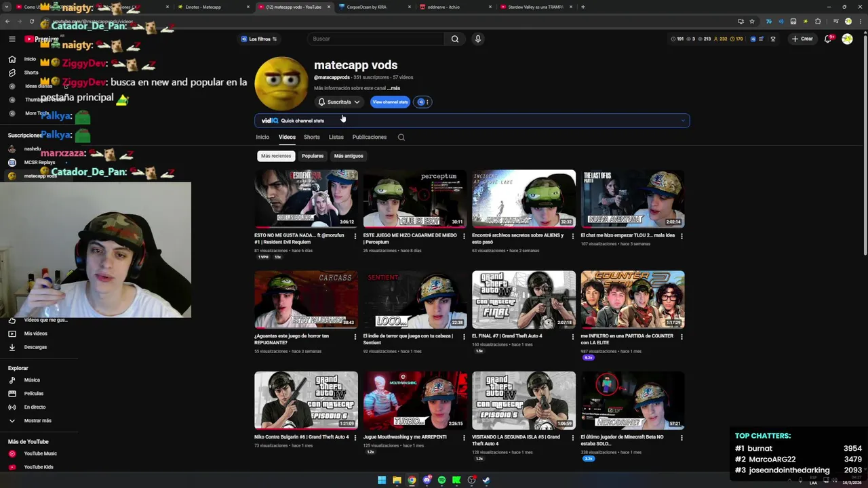Select the Más recientes filter chip

(x=276, y=156)
